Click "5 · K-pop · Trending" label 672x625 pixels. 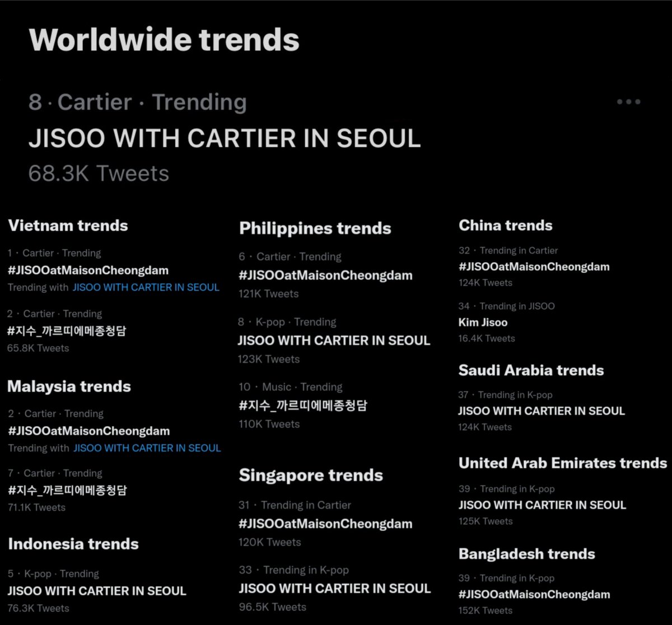coord(53,573)
